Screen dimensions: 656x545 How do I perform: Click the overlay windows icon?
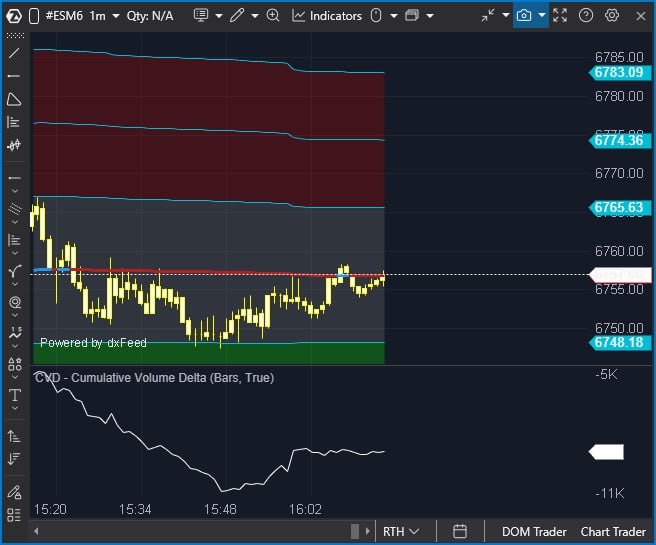[x=412, y=15]
